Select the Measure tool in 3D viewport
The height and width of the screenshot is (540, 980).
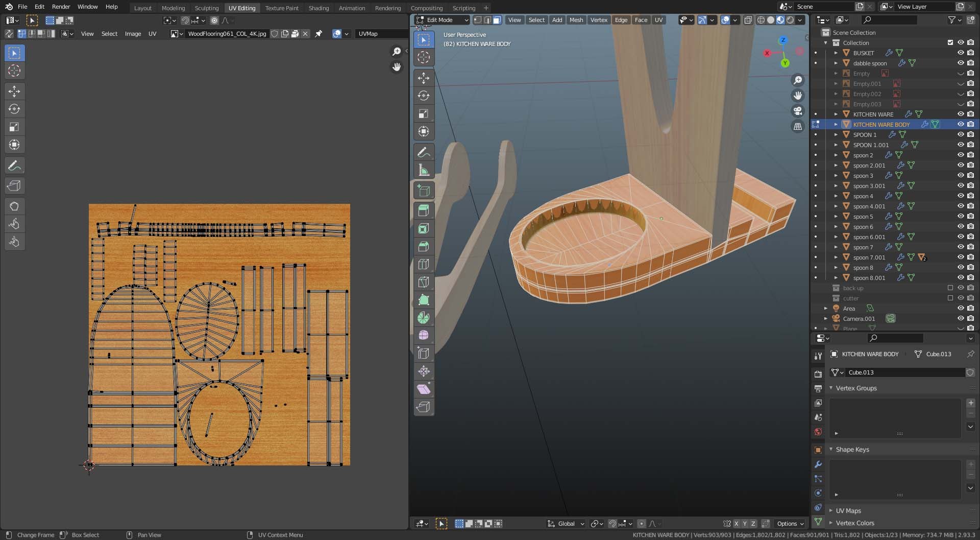[x=424, y=170]
